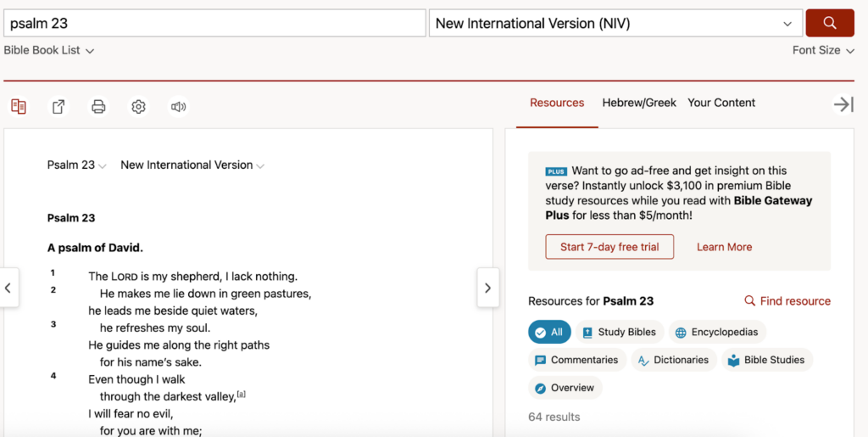Open page options gear icon
The height and width of the screenshot is (437, 868).
click(138, 106)
